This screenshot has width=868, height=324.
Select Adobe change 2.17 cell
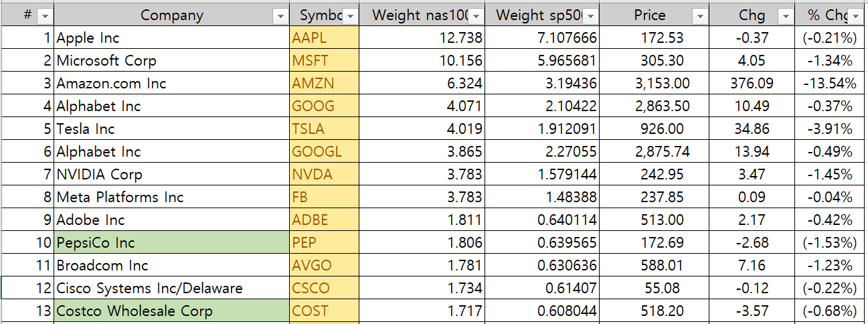752,220
